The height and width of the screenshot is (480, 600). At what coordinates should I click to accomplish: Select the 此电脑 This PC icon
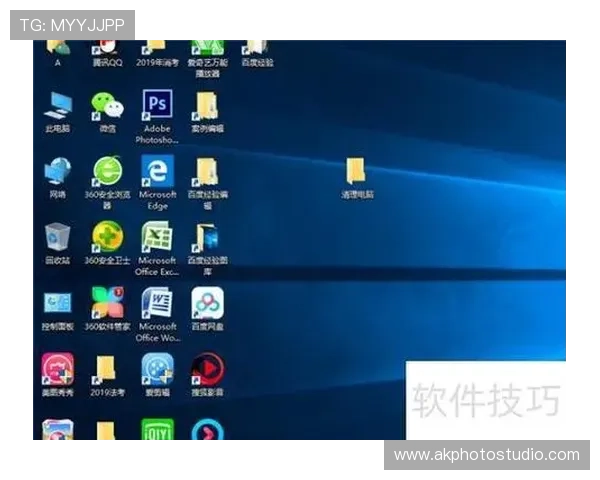click(57, 105)
